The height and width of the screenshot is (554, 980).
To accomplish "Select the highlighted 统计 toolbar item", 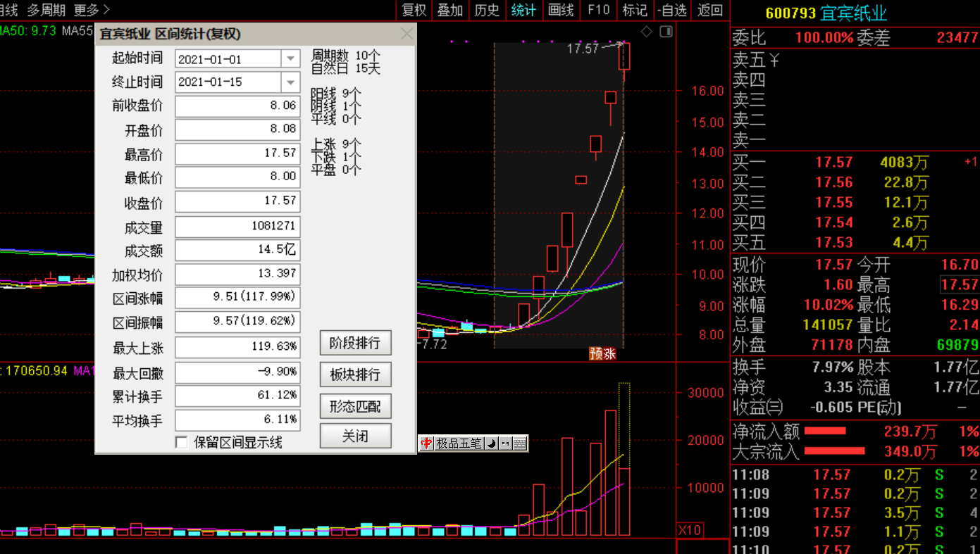I will 523,10.
